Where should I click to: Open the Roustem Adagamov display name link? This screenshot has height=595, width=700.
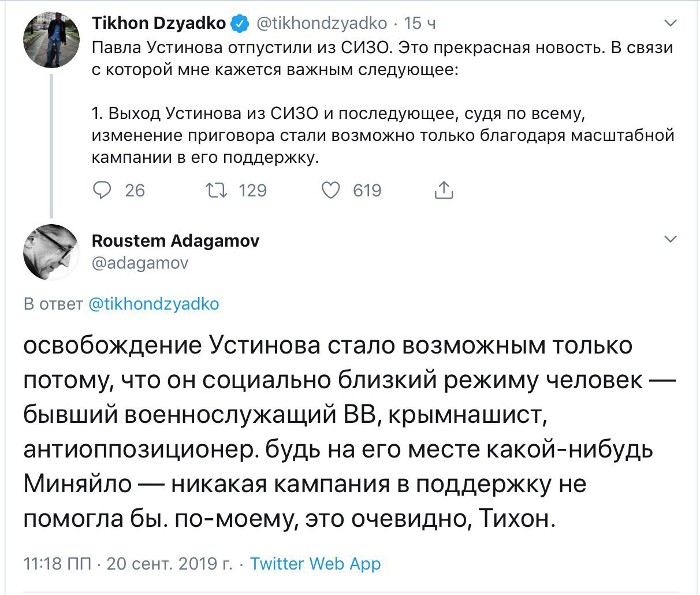176,240
